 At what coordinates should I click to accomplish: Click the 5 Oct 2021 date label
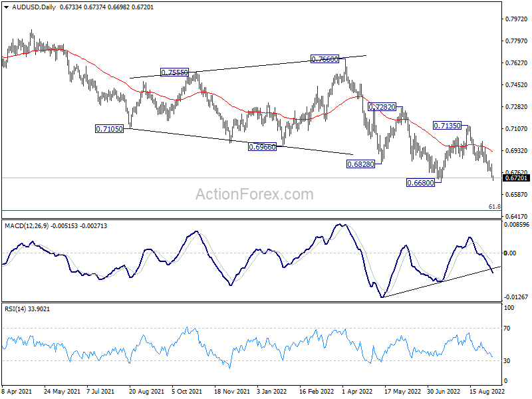click(x=187, y=392)
